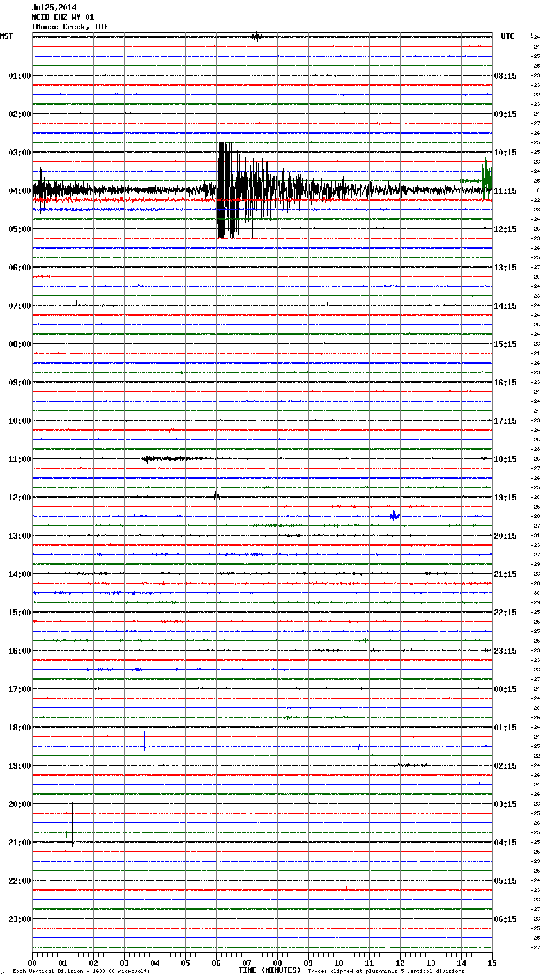Select the 09:00 MST row label
The width and height of the screenshot is (543, 980).
(20, 383)
